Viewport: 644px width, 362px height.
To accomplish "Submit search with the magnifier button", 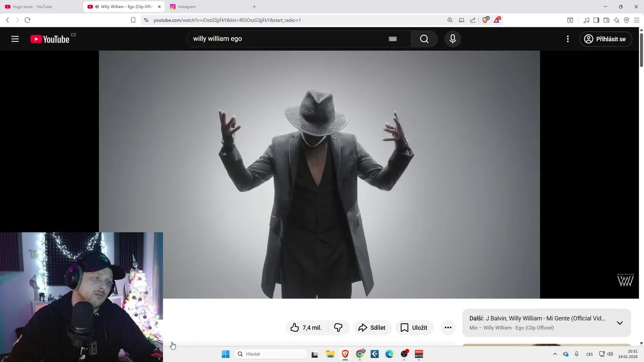I will pyautogui.click(x=424, y=39).
